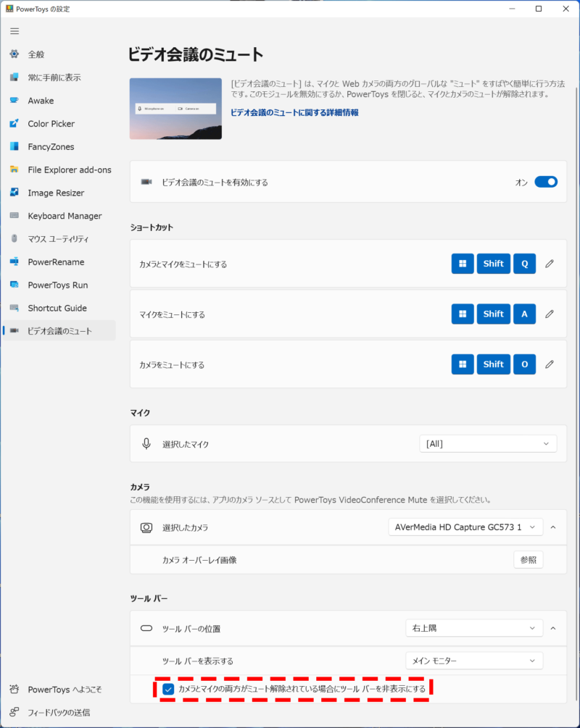The width and height of the screenshot is (580, 728).
Task: Click the PowerRename icon
Action: (14, 262)
